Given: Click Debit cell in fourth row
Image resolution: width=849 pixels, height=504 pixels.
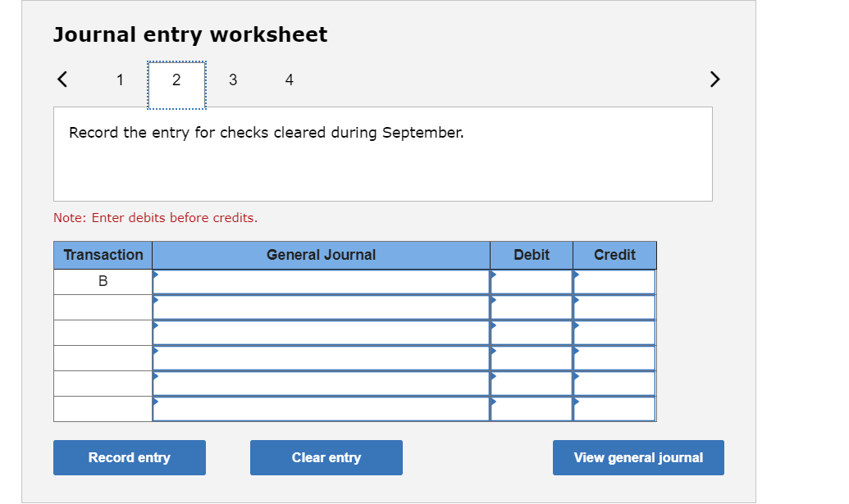Looking at the screenshot, I should click(532, 358).
